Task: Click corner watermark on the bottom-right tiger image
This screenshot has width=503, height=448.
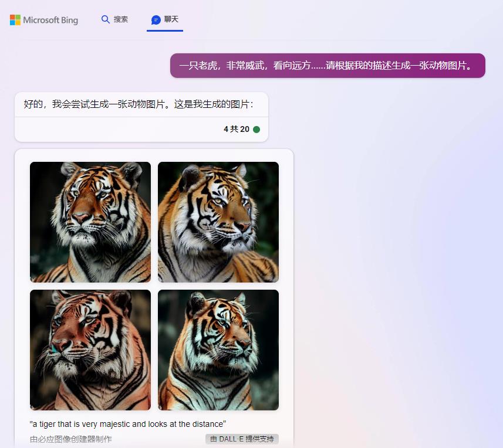Action: click(x=161, y=407)
